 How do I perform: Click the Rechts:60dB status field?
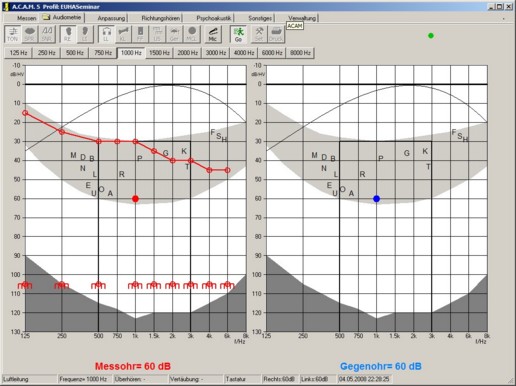280,379
